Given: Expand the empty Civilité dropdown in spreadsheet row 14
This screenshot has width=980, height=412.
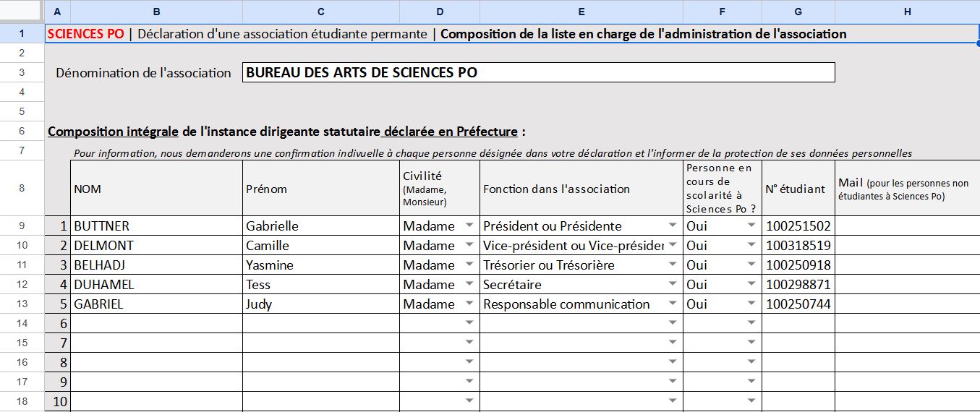Looking at the screenshot, I should point(469,323).
